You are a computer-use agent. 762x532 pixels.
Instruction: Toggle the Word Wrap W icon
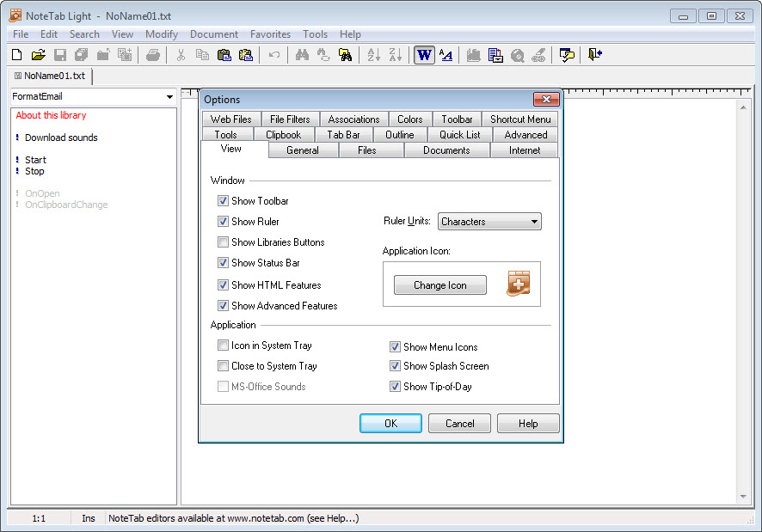pos(424,55)
